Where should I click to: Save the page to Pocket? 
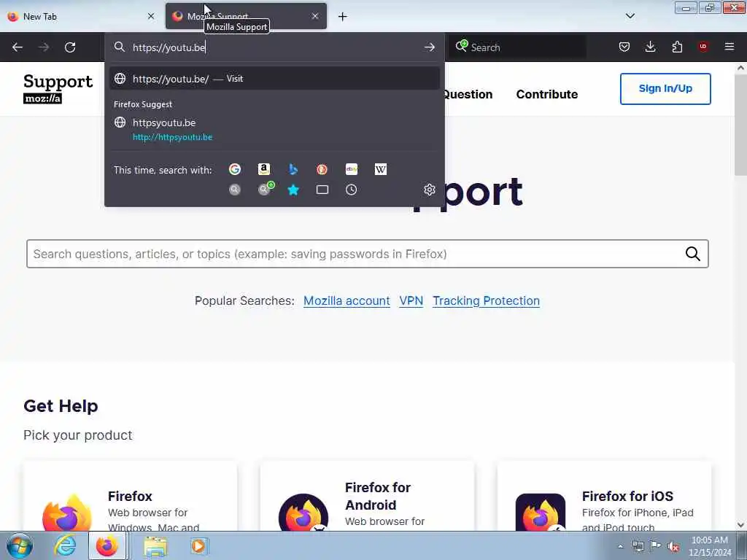click(x=624, y=47)
